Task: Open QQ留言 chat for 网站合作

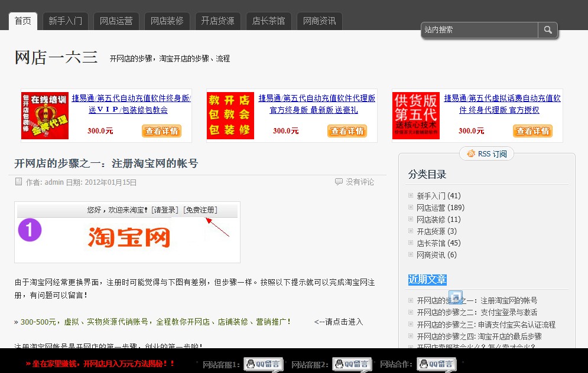Action: tap(436, 364)
